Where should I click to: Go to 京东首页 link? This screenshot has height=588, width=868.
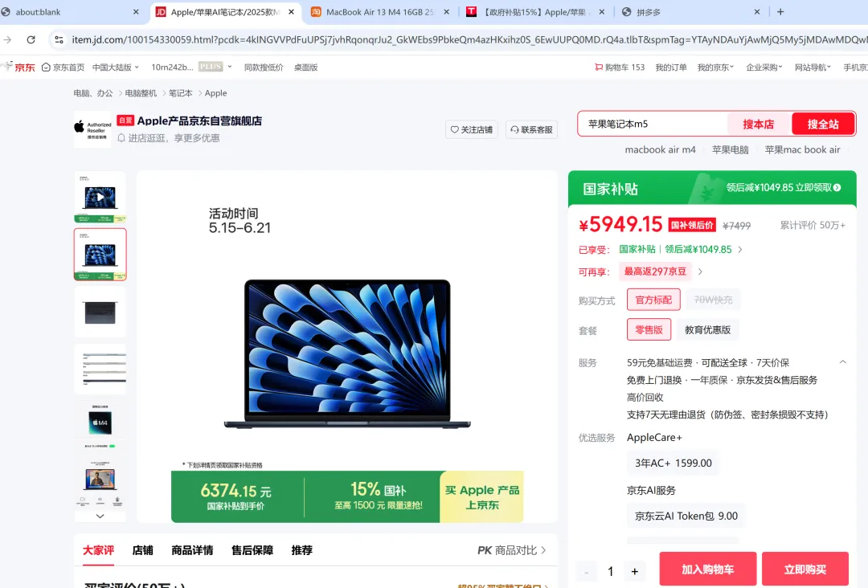[x=63, y=67]
